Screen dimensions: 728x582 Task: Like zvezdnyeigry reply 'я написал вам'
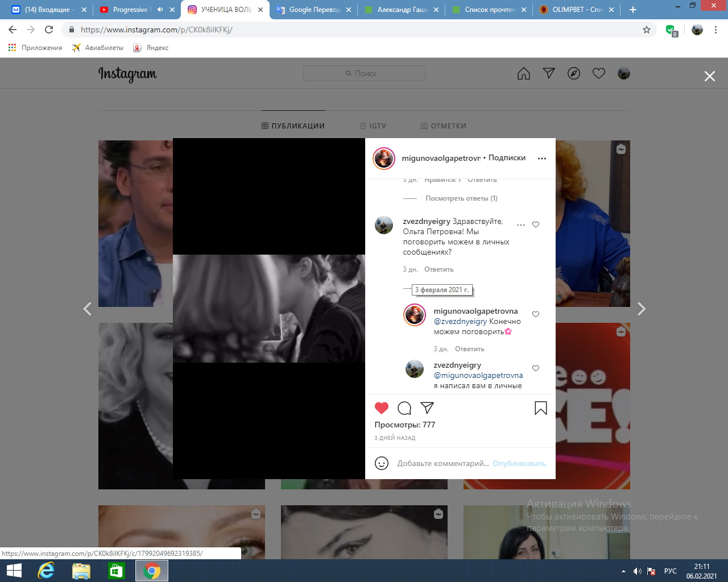536,368
